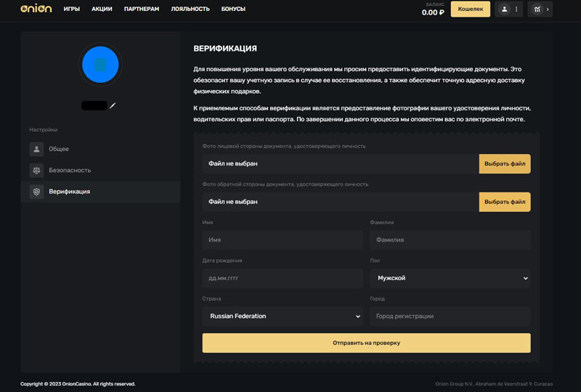The width and height of the screenshot is (581, 392).
Task: Open the user profile icon in header
Action: pos(505,9)
